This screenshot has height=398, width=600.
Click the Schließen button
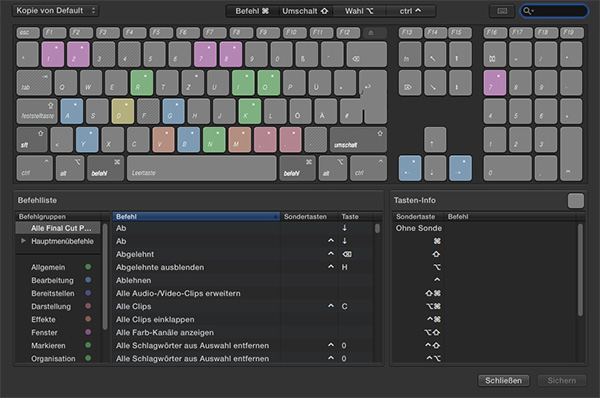pos(504,380)
